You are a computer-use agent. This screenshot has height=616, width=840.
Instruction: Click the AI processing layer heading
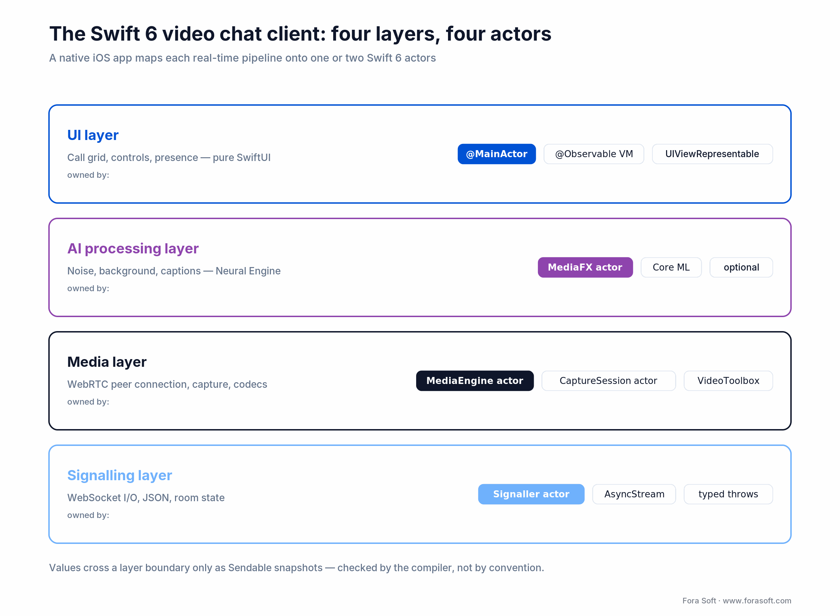pos(133,248)
